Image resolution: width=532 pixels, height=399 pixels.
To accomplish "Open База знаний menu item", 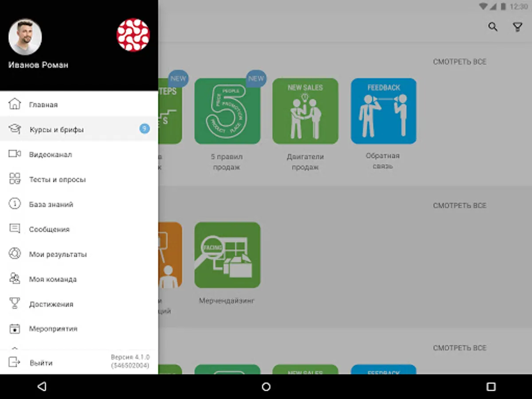I will (x=79, y=204).
